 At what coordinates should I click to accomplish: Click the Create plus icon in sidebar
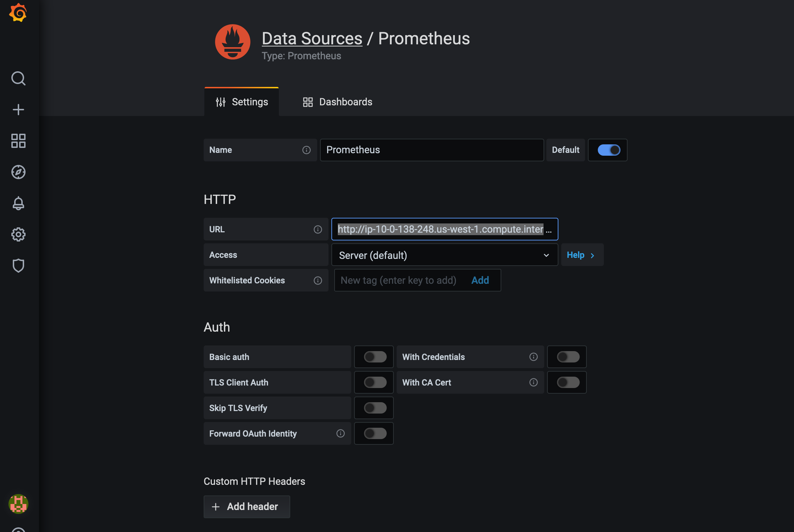18,110
